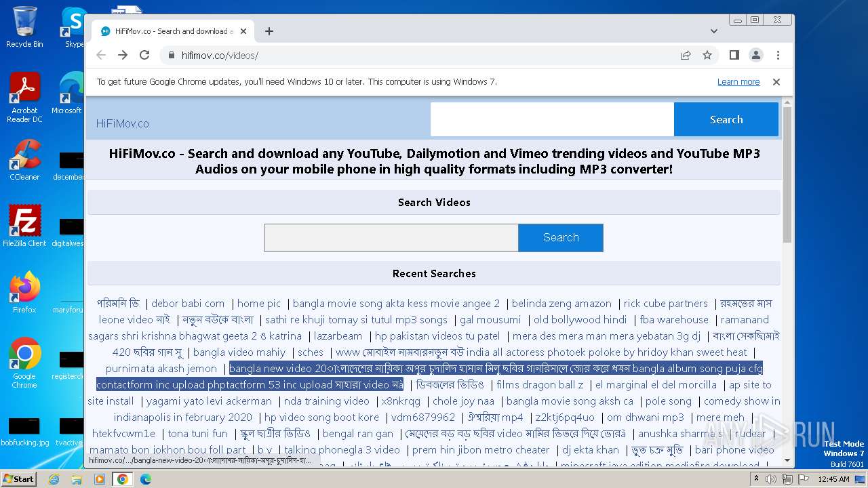Open 'talking phonegla 3 video' link

point(342,450)
